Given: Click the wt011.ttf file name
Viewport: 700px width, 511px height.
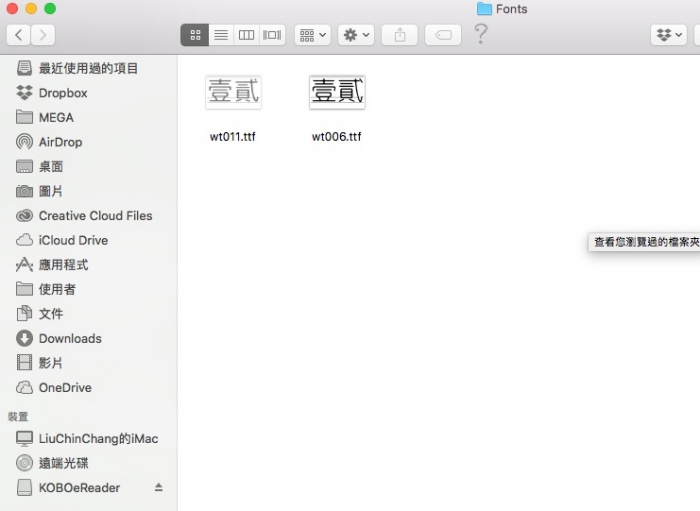Looking at the screenshot, I should point(233,137).
